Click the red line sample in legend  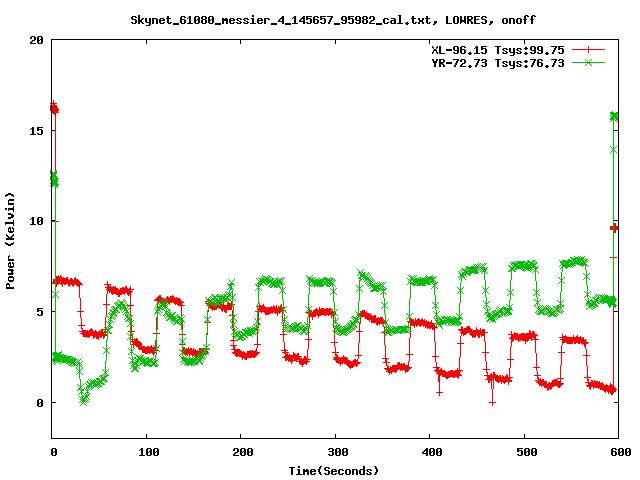(x=588, y=49)
